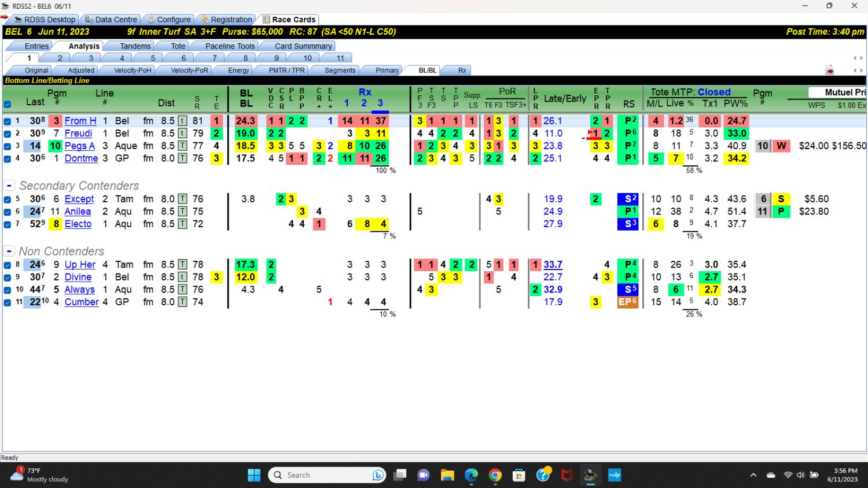Uncheck the Except row checkbox
The height and width of the screenshot is (488, 868).
pyautogui.click(x=7, y=199)
